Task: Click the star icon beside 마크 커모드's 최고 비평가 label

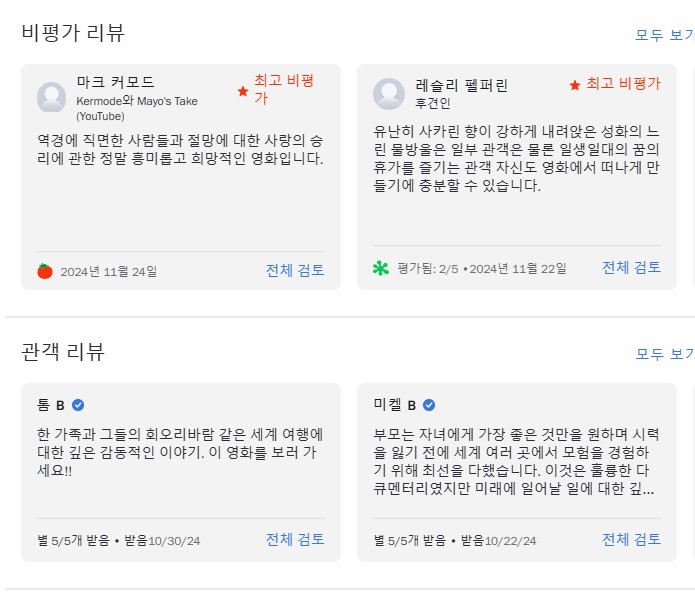Action: (x=243, y=91)
